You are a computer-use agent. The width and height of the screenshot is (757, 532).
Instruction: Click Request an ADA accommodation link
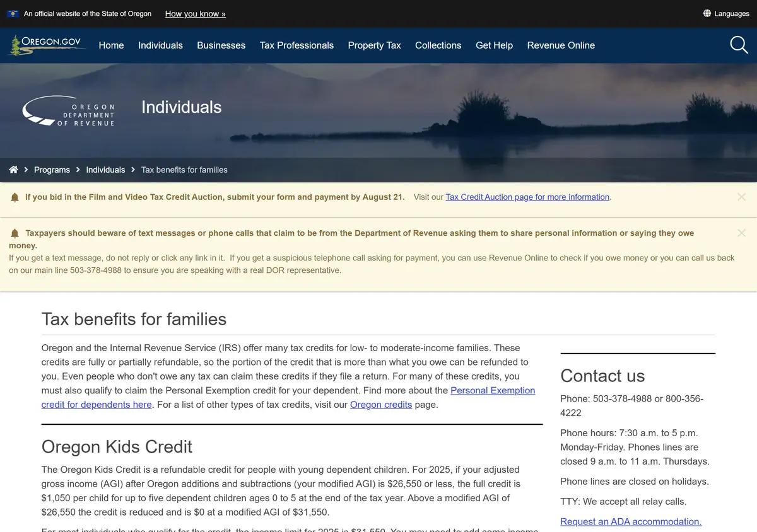click(631, 522)
